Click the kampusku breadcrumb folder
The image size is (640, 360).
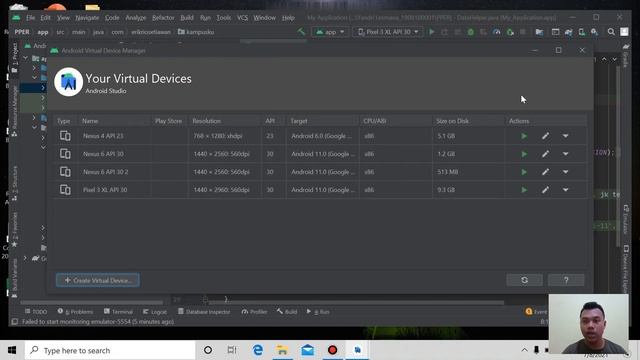point(196,32)
